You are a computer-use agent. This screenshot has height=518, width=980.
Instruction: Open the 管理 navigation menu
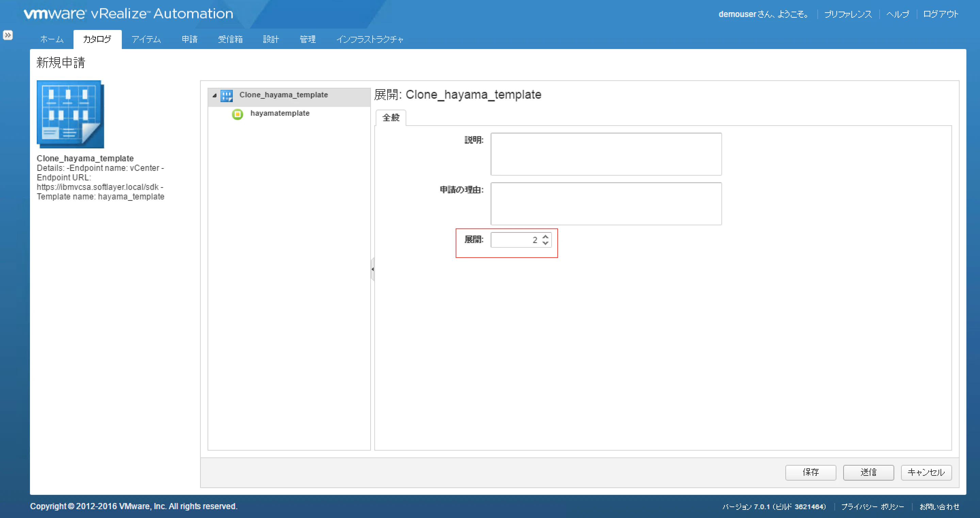pyautogui.click(x=307, y=39)
